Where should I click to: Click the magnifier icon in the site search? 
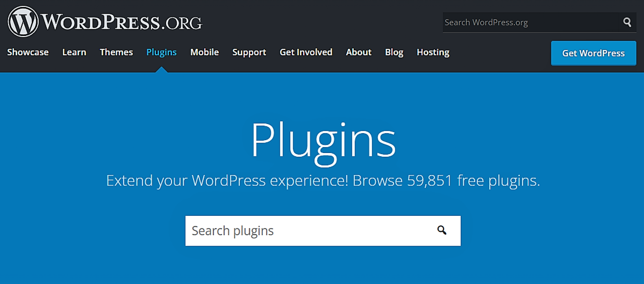[x=627, y=22]
